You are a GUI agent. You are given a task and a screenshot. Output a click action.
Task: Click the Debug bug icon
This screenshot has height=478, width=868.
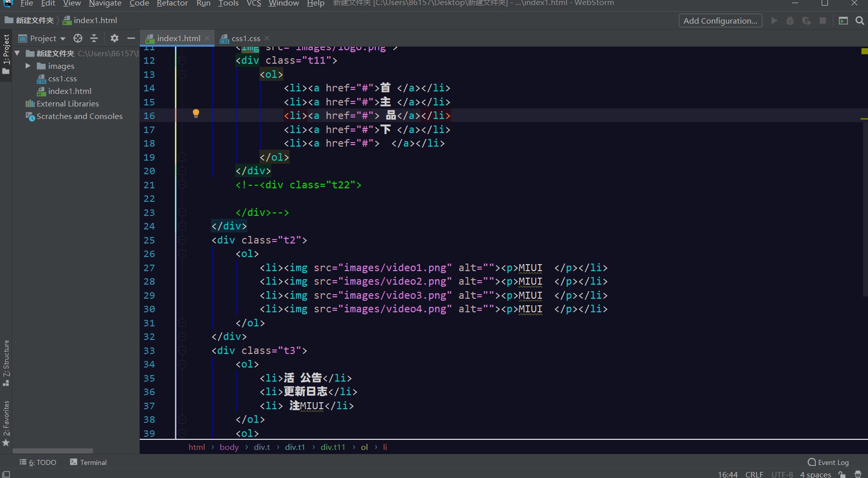[790, 21]
